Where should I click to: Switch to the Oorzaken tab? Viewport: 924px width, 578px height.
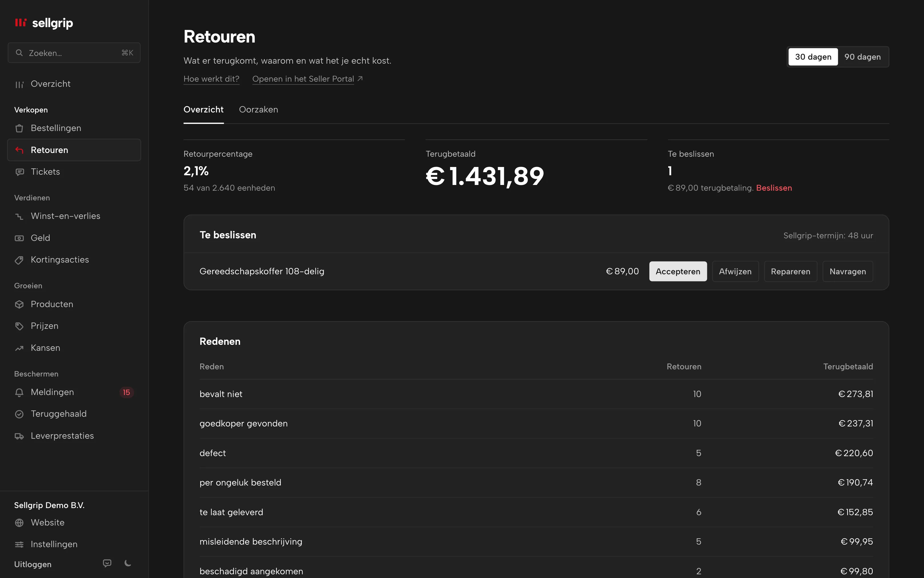pyautogui.click(x=258, y=110)
